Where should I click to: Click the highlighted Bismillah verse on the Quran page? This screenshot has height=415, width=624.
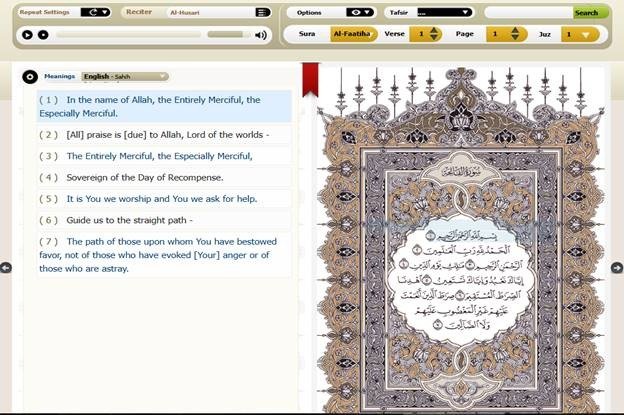(x=462, y=236)
